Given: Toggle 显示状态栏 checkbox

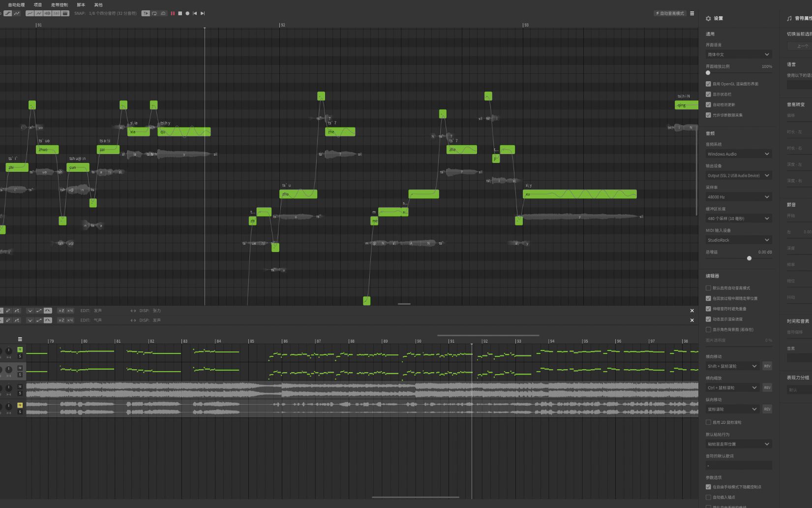Looking at the screenshot, I should coord(708,94).
